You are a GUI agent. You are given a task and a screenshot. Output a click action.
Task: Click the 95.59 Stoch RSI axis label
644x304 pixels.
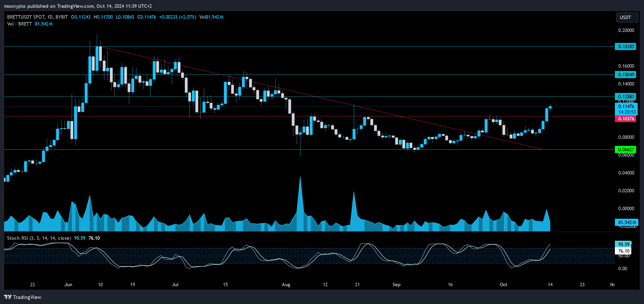(624, 244)
